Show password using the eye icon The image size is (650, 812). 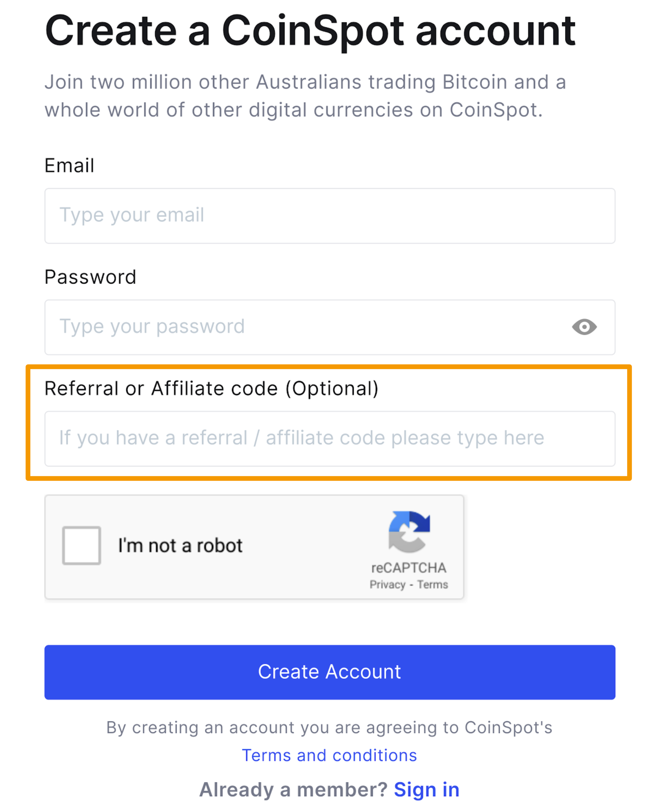pos(584,326)
